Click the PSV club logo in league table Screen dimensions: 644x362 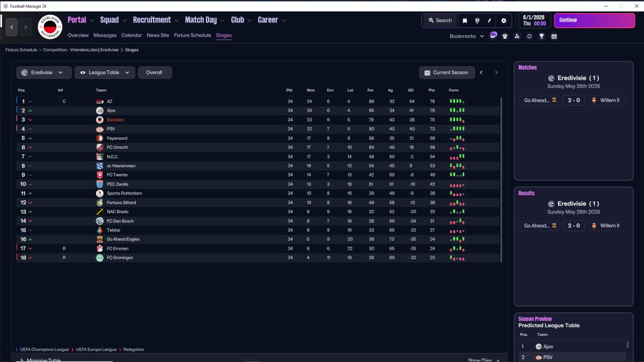click(x=100, y=129)
